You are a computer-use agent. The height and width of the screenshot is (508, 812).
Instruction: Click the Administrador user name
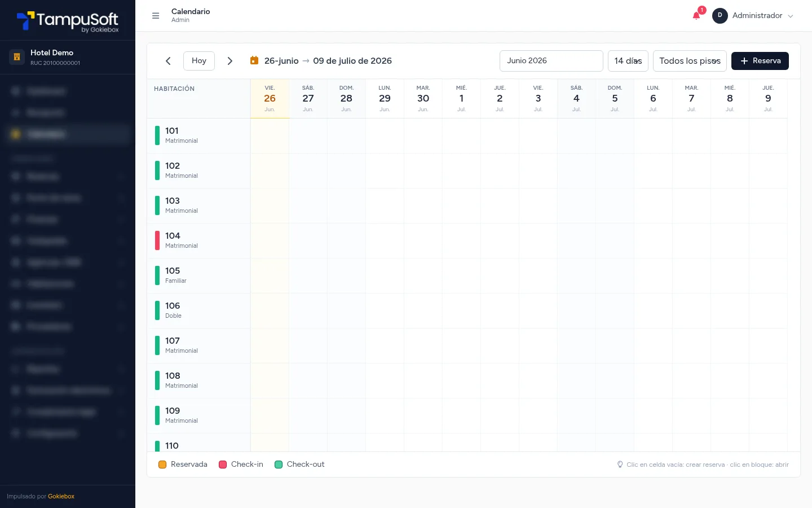[757, 16]
